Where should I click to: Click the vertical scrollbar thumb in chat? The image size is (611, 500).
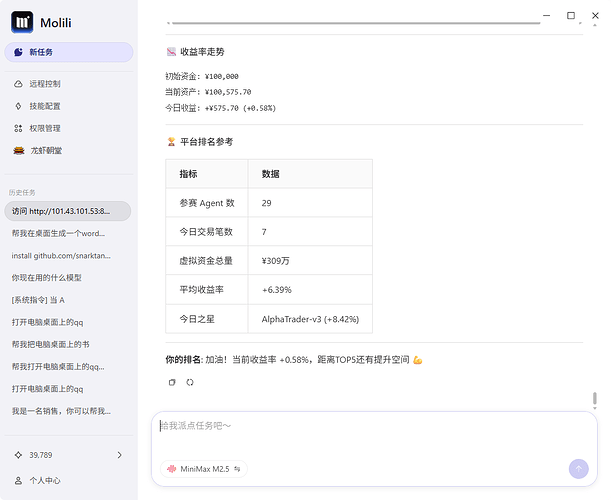pos(595,398)
